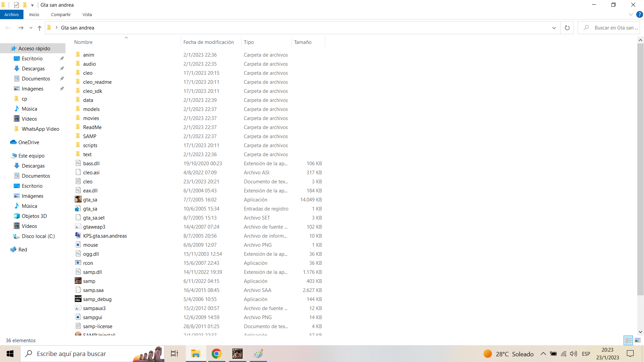Open the weather widget 28°C Soleado
This screenshot has height=362, width=644.
(x=509, y=354)
